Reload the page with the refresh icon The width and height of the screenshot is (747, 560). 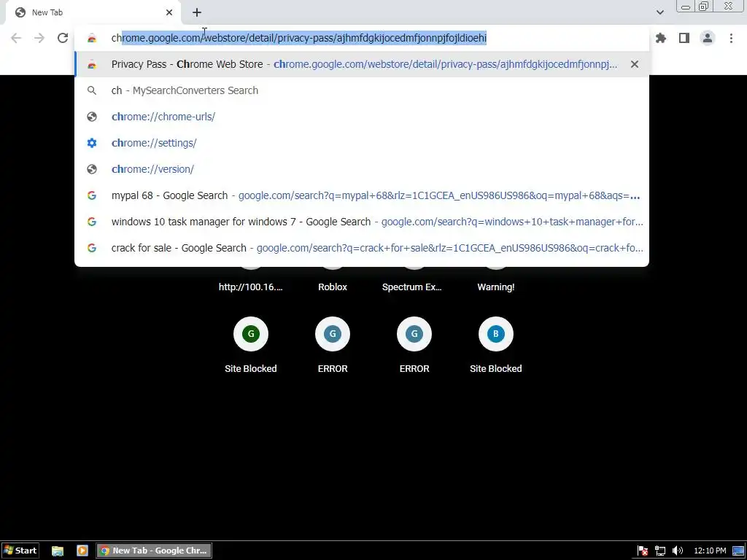(63, 38)
